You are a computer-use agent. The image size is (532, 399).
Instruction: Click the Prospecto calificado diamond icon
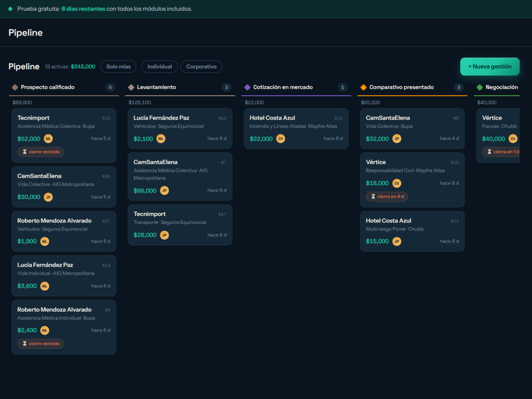15,87
